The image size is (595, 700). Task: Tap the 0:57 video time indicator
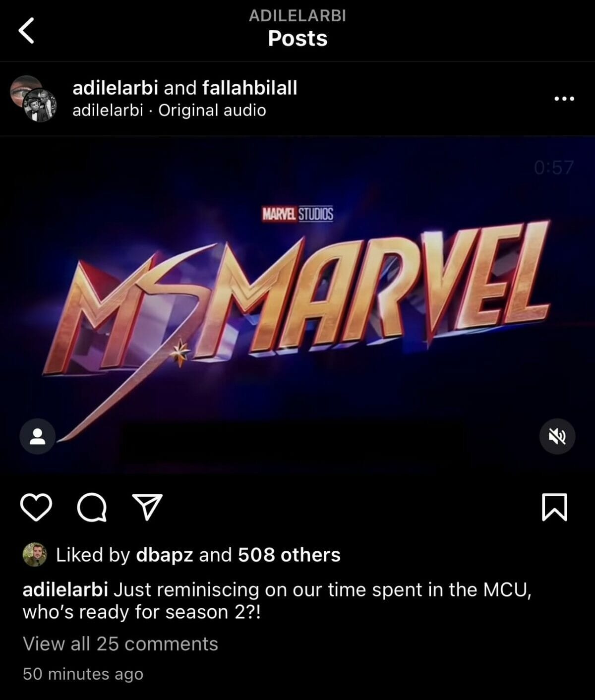(554, 167)
